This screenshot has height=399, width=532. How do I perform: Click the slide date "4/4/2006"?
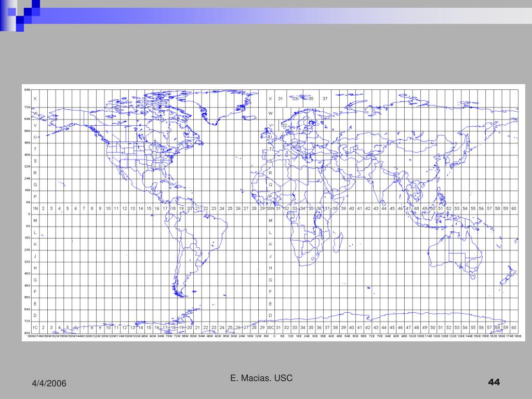[x=49, y=383]
